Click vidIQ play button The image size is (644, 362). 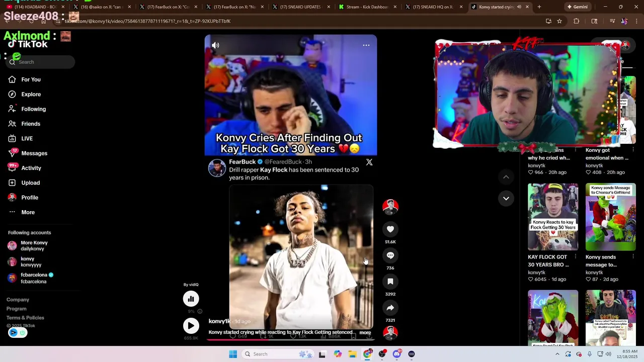[x=191, y=326]
